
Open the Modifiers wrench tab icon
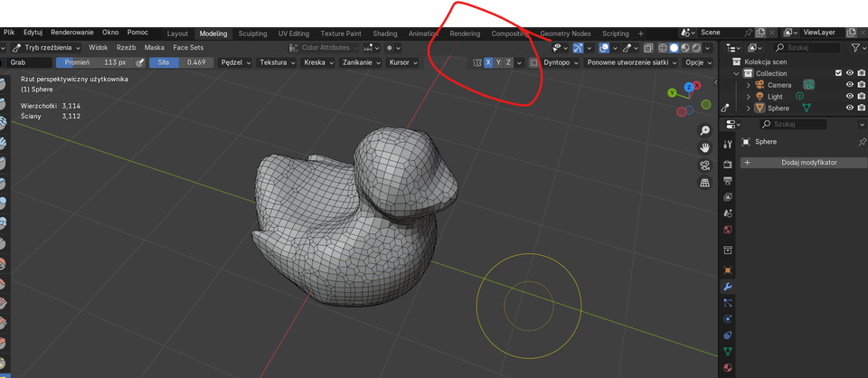click(x=728, y=287)
